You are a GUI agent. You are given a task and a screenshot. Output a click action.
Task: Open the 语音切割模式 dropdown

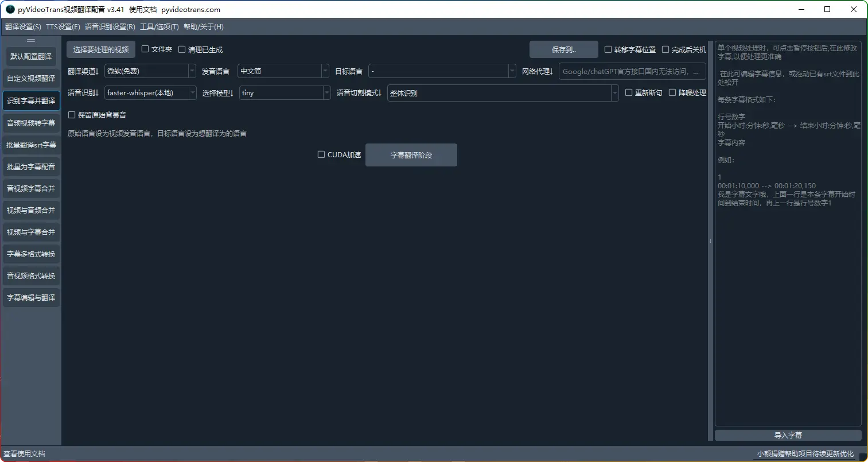(x=503, y=92)
